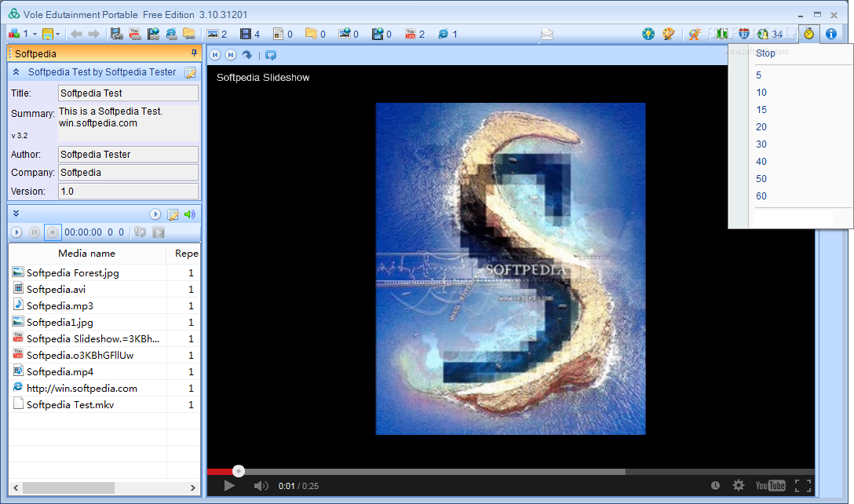The height and width of the screenshot is (504, 854).
Task: Click the Media name column header
Action: [x=87, y=254]
